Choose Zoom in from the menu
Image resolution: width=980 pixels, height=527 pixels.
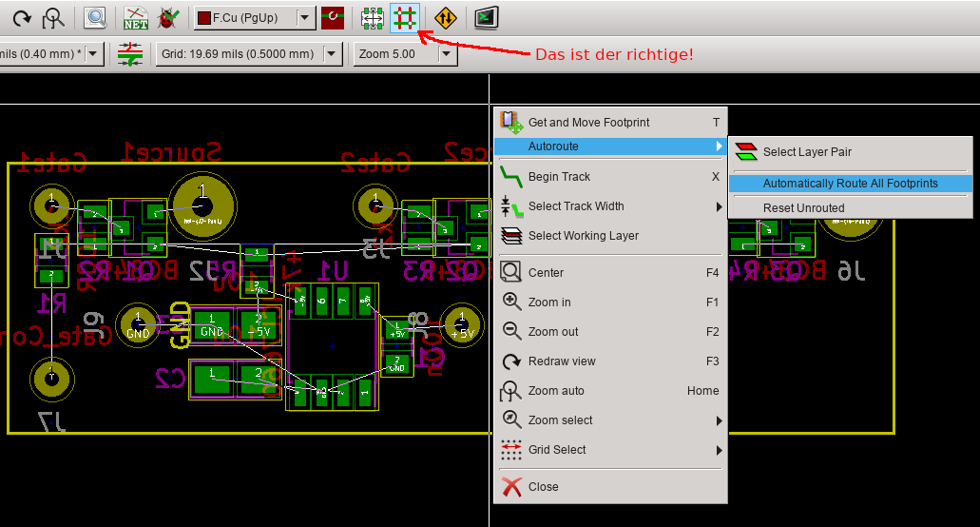[x=610, y=302]
